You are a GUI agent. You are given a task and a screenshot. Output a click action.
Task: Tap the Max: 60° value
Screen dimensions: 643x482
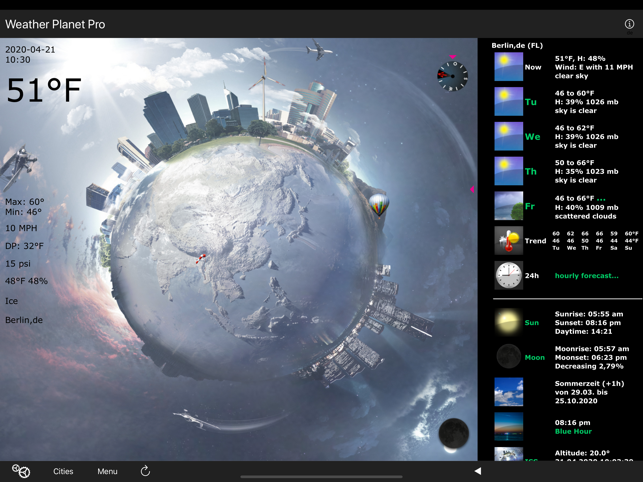tap(25, 202)
